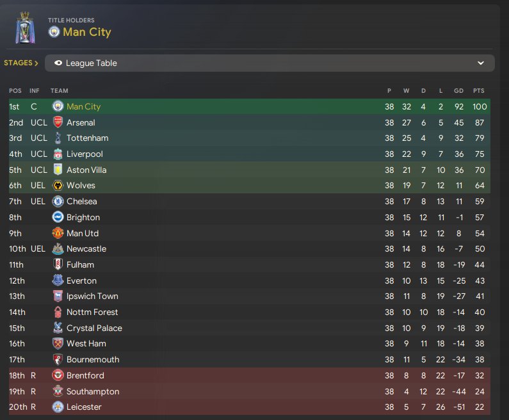Image resolution: width=509 pixels, height=420 pixels.
Task: Click the Wolves club badge
Action: (58, 186)
